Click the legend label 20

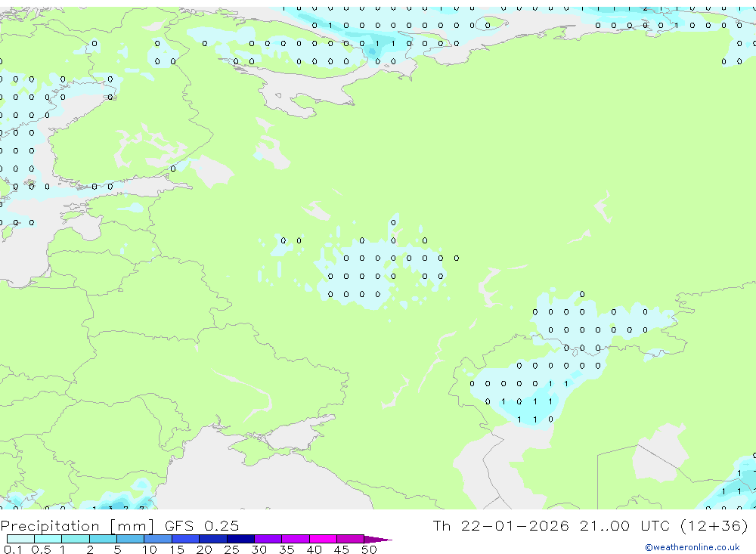(x=204, y=549)
